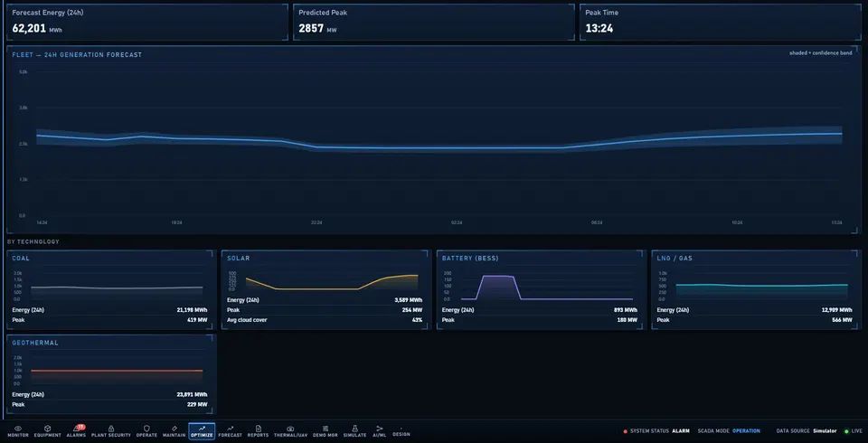Image resolution: width=868 pixels, height=443 pixels.
Task: Click the Solar mini chart
Action: click(x=331, y=282)
